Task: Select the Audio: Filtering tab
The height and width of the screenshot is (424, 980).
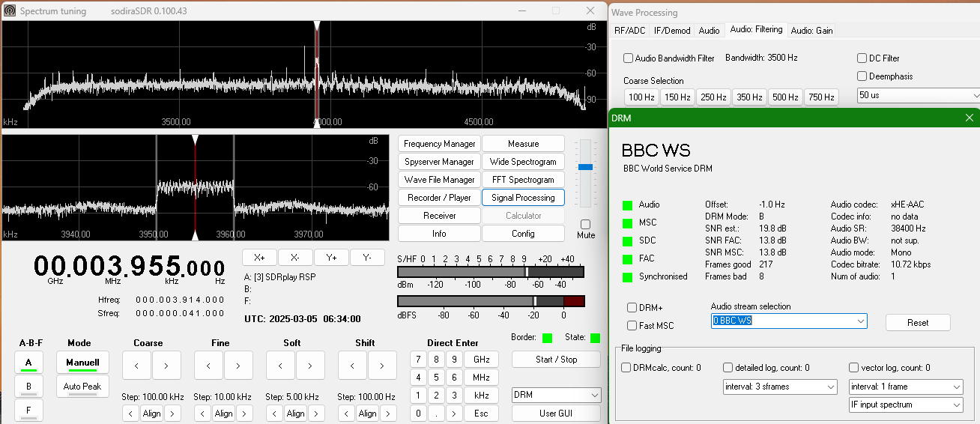Action: pos(756,29)
